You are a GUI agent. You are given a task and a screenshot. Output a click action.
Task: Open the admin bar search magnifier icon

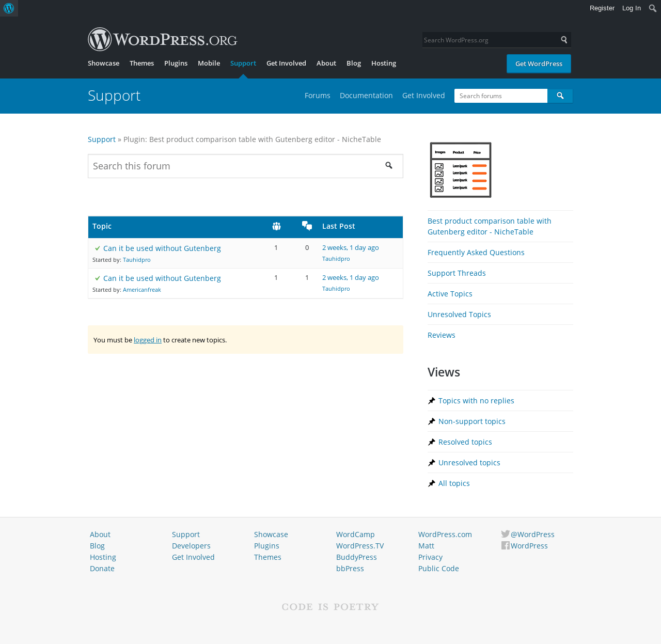pos(653,8)
